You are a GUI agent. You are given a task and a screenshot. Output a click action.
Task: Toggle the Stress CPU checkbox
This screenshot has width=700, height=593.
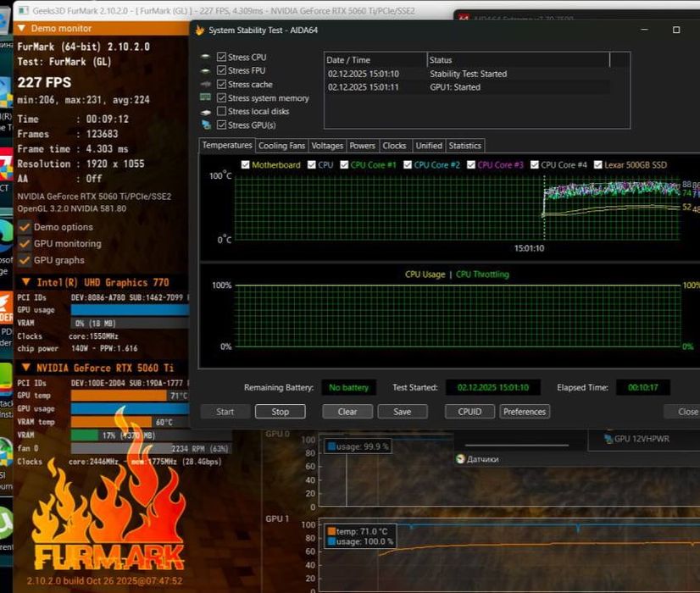[221, 57]
